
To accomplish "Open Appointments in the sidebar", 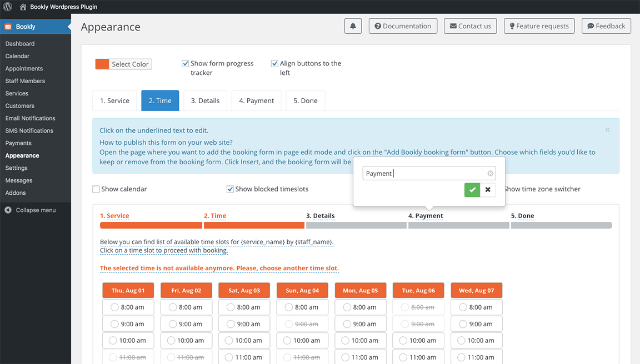I will click(24, 68).
